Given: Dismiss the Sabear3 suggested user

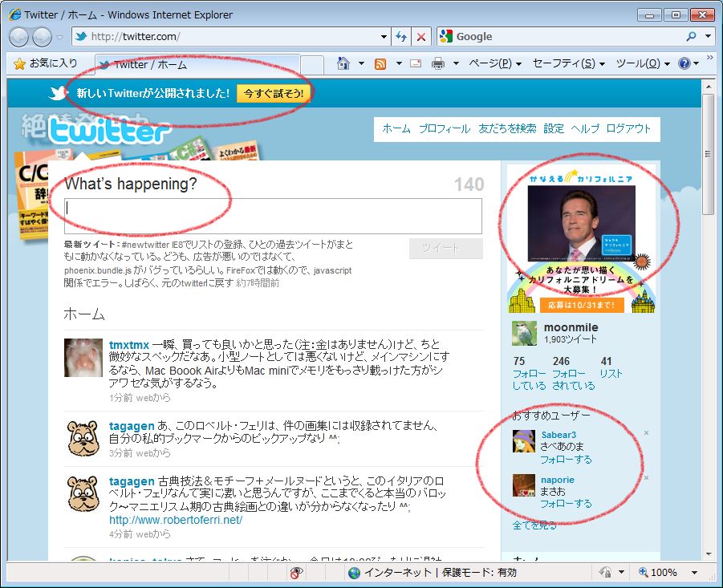Looking at the screenshot, I should pyautogui.click(x=646, y=433).
